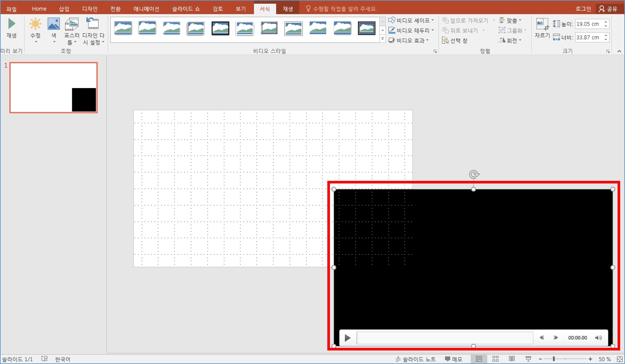Screen dimensions: 625x364
Task: Open the 삽입 ribbon tab
Action: [x=64, y=9]
